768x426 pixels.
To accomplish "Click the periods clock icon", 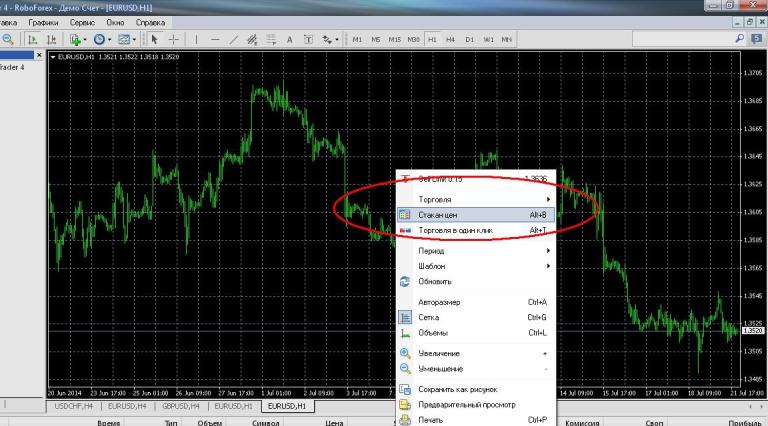I will (99, 39).
